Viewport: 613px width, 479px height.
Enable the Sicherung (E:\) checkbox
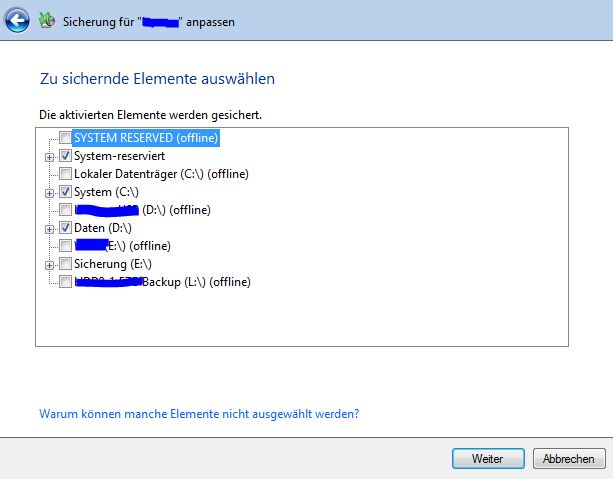point(65,264)
